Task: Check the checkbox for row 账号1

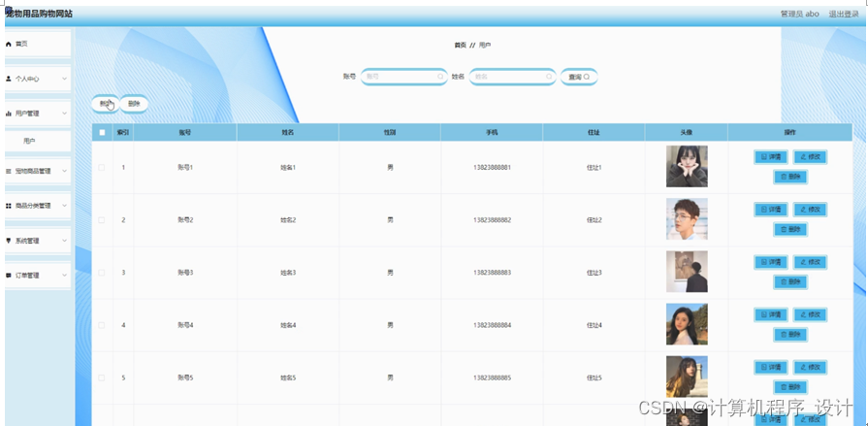Action: pyautogui.click(x=101, y=167)
